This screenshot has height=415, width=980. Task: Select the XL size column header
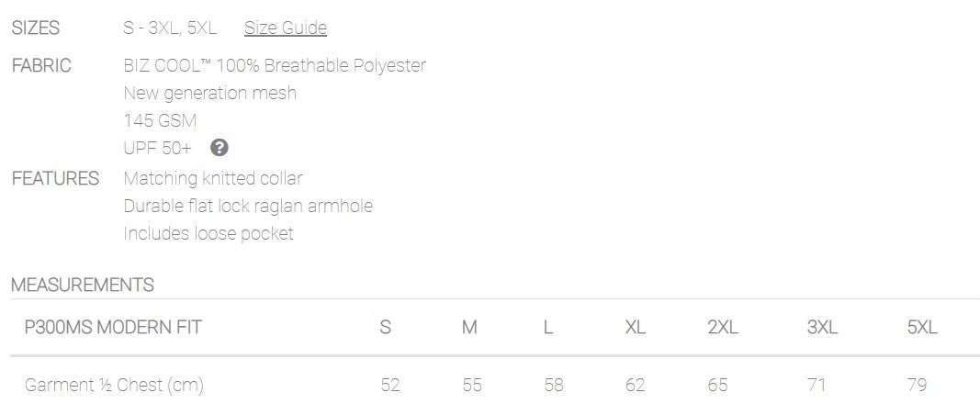pos(635,327)
